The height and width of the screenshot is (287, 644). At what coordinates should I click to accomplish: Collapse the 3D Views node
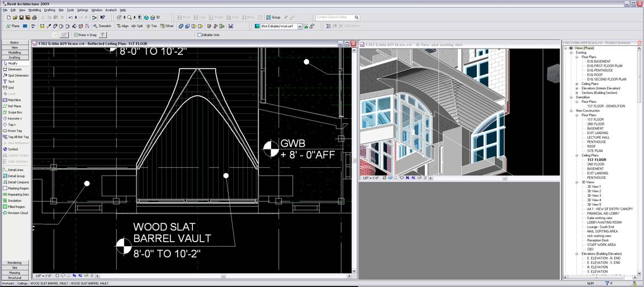point(577,182)
